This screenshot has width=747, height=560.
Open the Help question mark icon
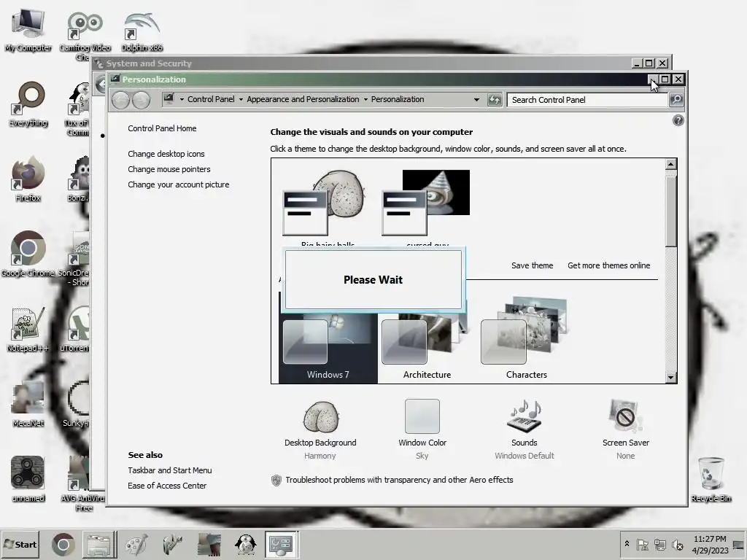click(x=678, y=120)
